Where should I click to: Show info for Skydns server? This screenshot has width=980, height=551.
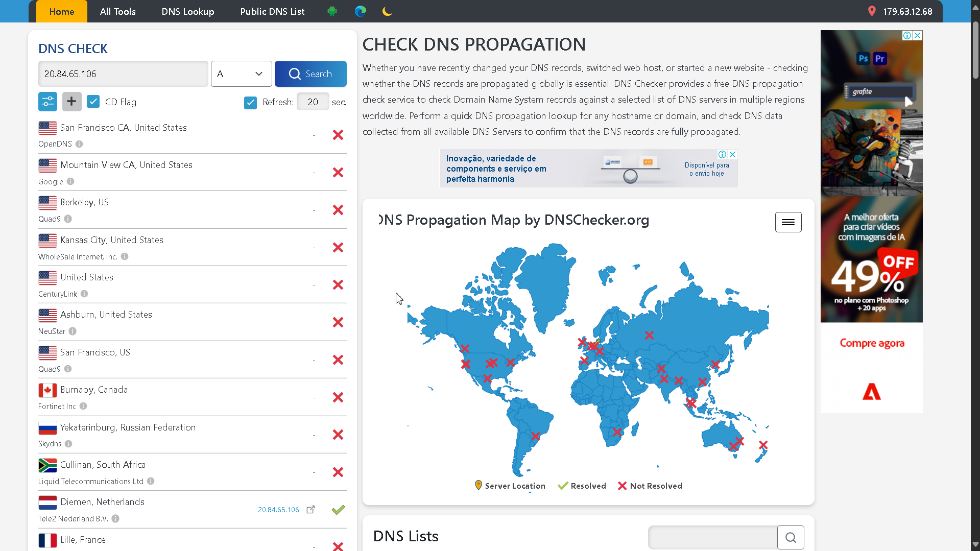coord(68,444)
